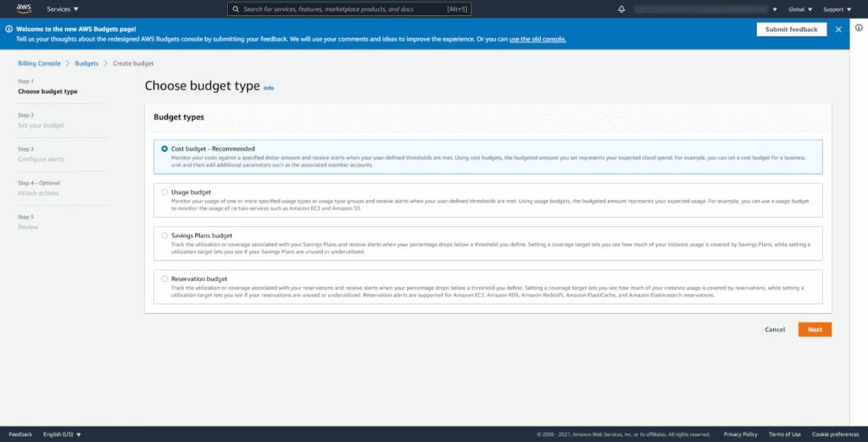Click Submit feedback button
The height and width of the screenshot is (442, 868).
[792, 30]
